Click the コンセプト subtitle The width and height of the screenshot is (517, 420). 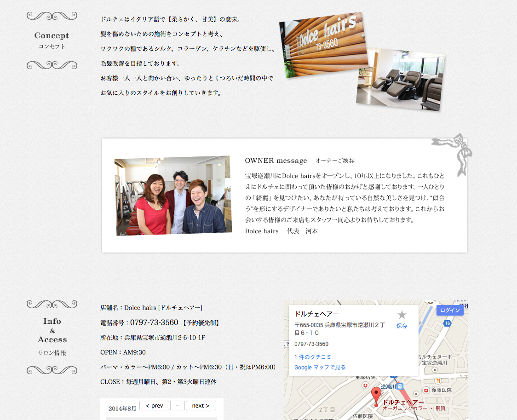pos(52,46)
